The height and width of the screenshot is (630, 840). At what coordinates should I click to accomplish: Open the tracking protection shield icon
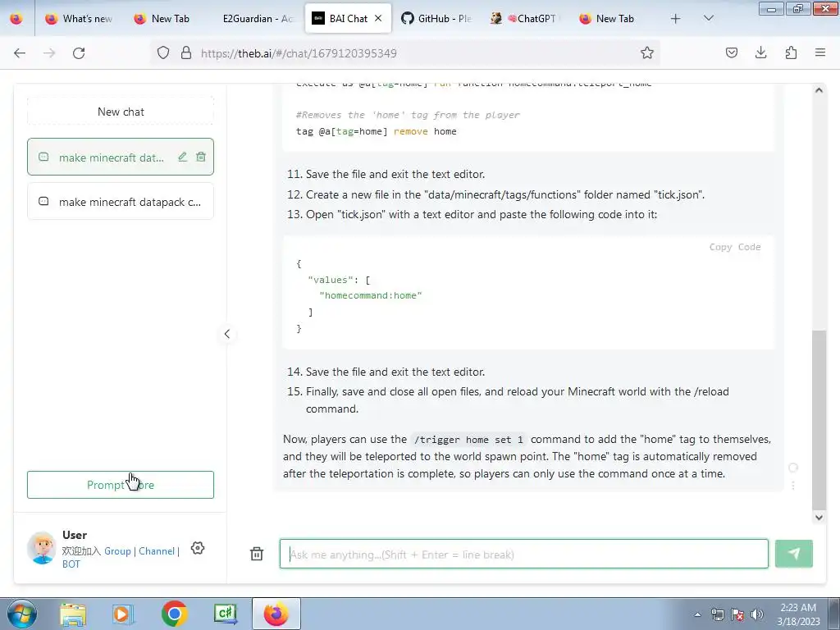pyautogui.click(x=163, y=53)
